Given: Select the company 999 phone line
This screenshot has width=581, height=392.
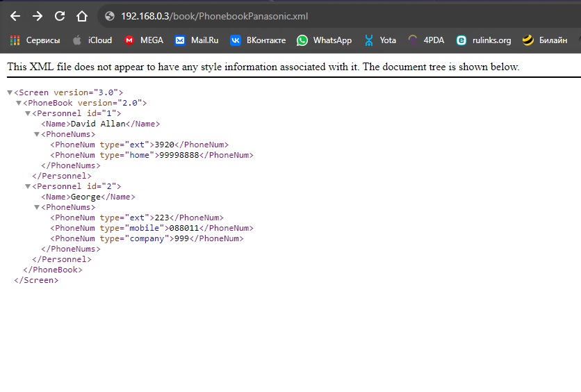Looking at the screenshot, I should coord(147,238).
